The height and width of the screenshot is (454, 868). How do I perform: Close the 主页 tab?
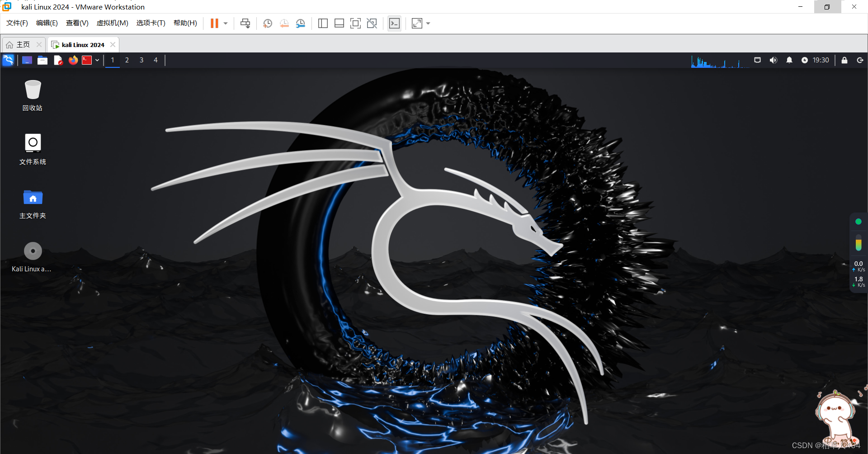[39, 44]
